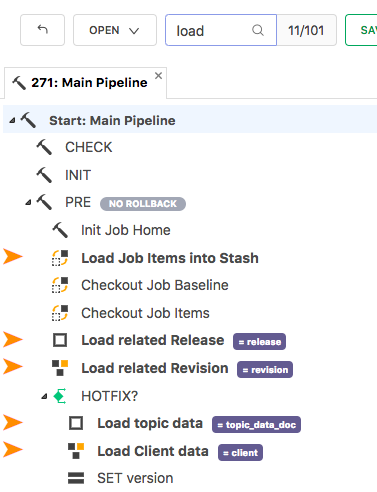Close the 271: Main Pipeline tab
Image resolution: width=377 pixels, height=492 pixels.
[x=158, y=76]
